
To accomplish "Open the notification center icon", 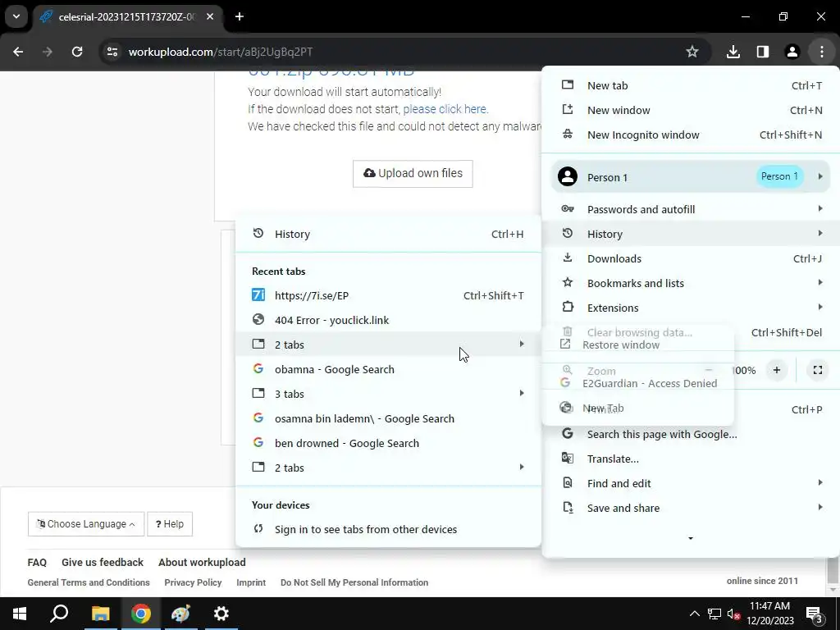I will click(814, 614).
